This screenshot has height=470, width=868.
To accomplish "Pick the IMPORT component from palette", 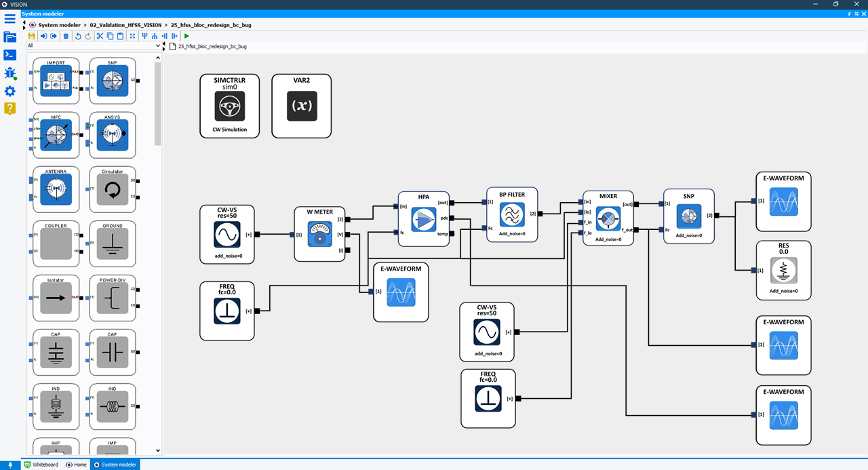I will point(56,81).
